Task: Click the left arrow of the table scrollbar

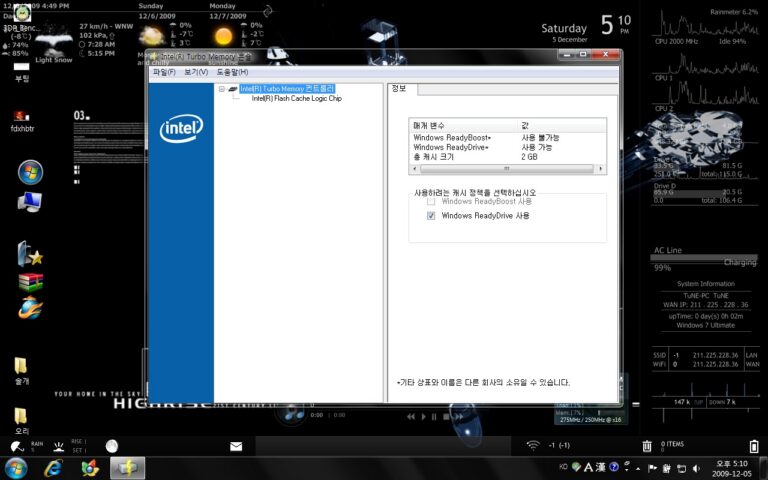Action: (414, 169)
